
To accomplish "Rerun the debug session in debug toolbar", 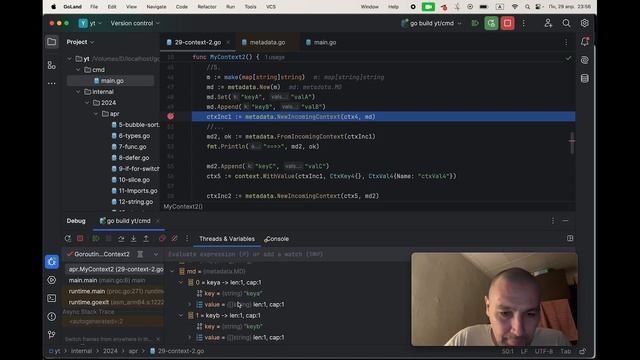I will coord(68,238).
